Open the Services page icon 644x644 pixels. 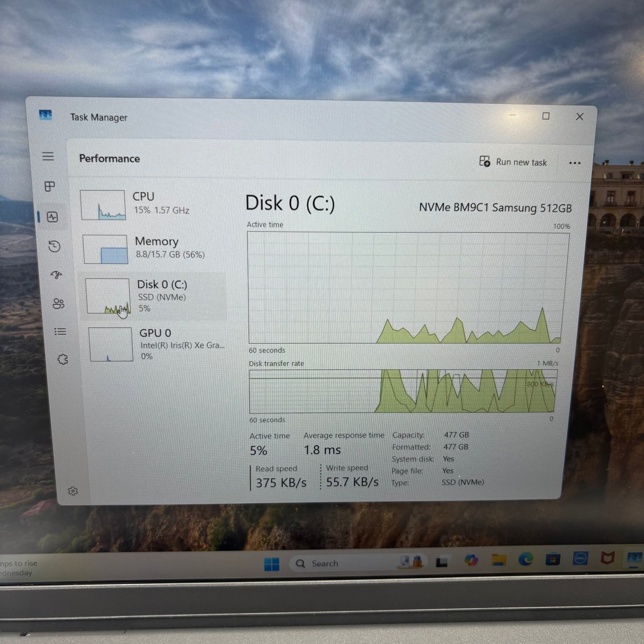click(x=62, y=359)
